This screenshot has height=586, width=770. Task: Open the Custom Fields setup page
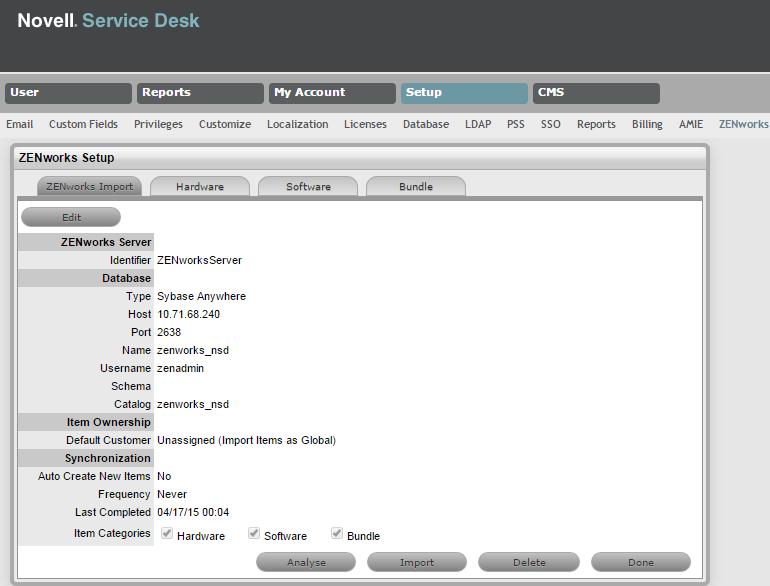coord(83,125)
